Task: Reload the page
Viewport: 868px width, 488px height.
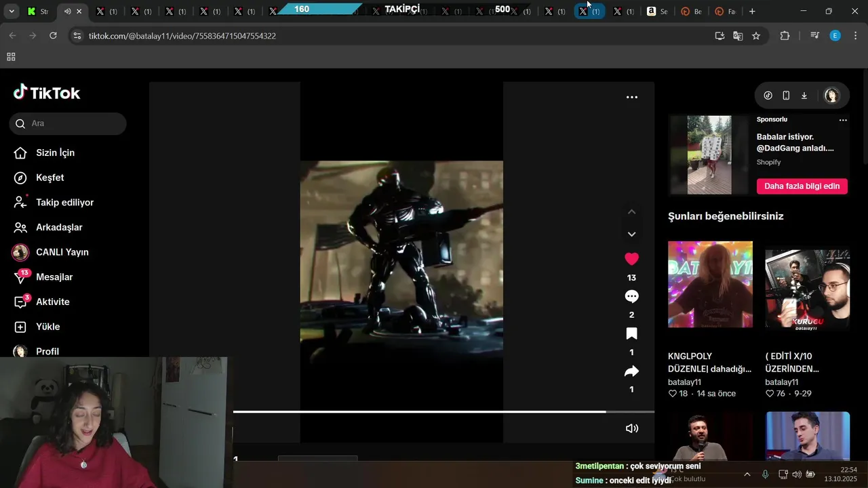Action: 53,36
